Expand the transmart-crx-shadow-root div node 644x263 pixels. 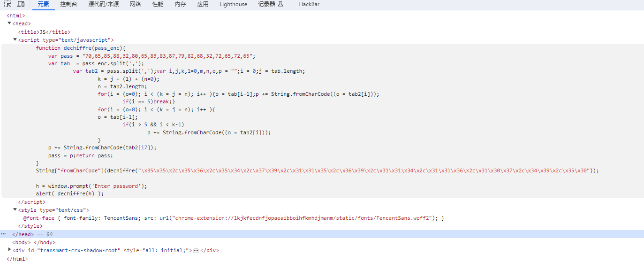point(9,249)
